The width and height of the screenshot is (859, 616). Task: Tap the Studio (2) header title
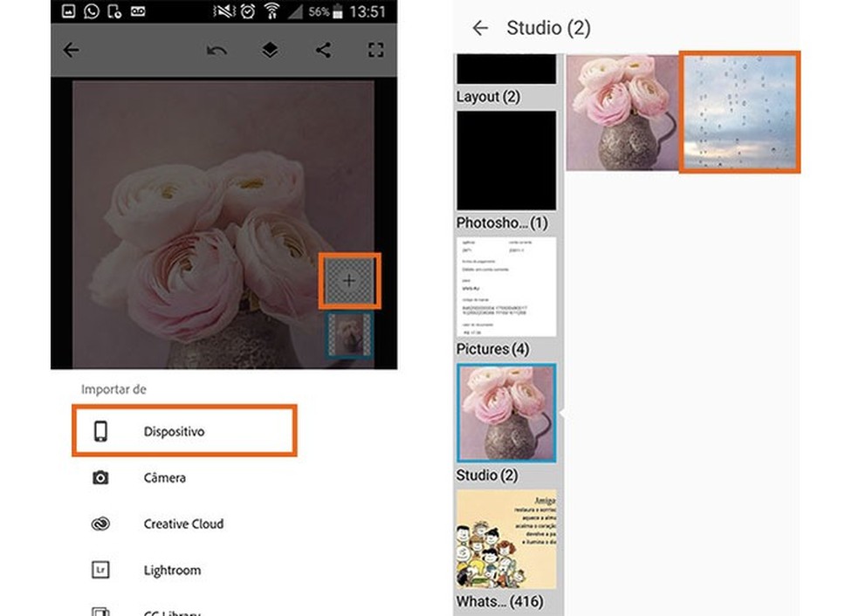point(548,28)
